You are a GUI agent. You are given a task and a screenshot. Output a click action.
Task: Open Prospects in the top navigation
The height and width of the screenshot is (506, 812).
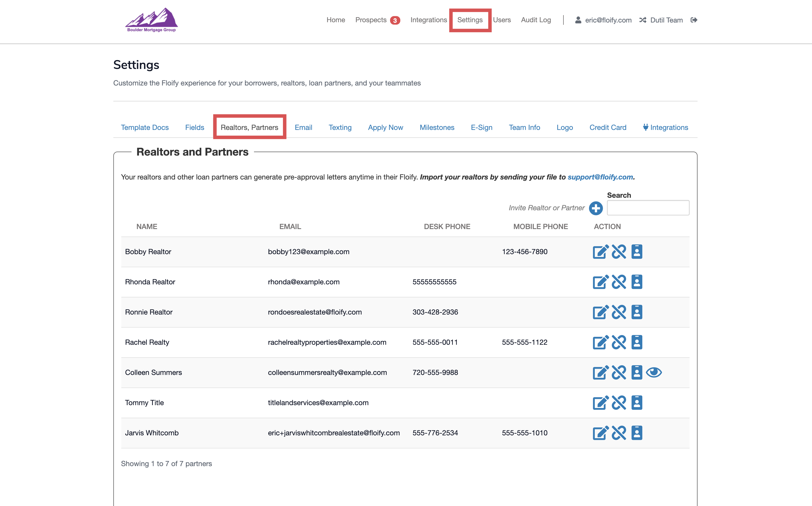coord(370,20)
